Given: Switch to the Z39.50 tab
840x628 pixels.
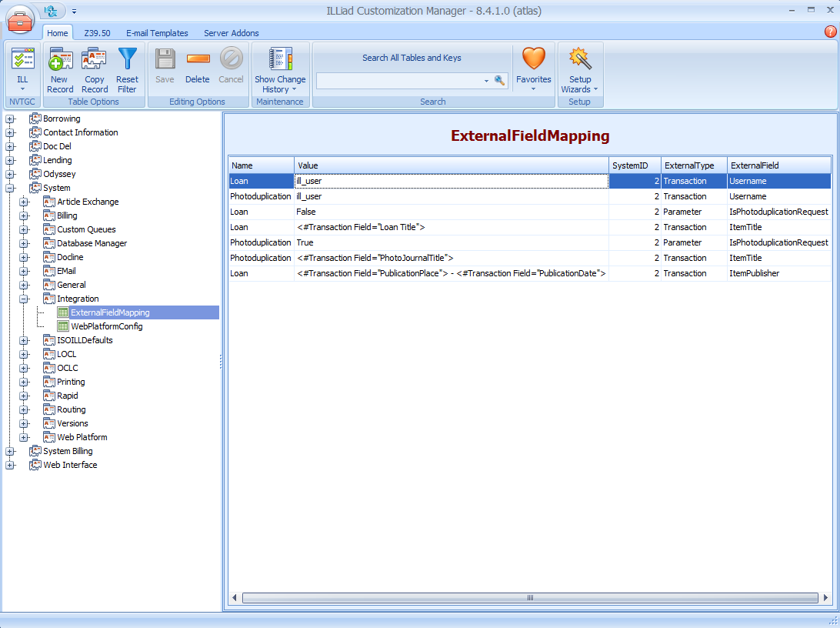Looking at the screenshot, I should [x=97, y=33].
